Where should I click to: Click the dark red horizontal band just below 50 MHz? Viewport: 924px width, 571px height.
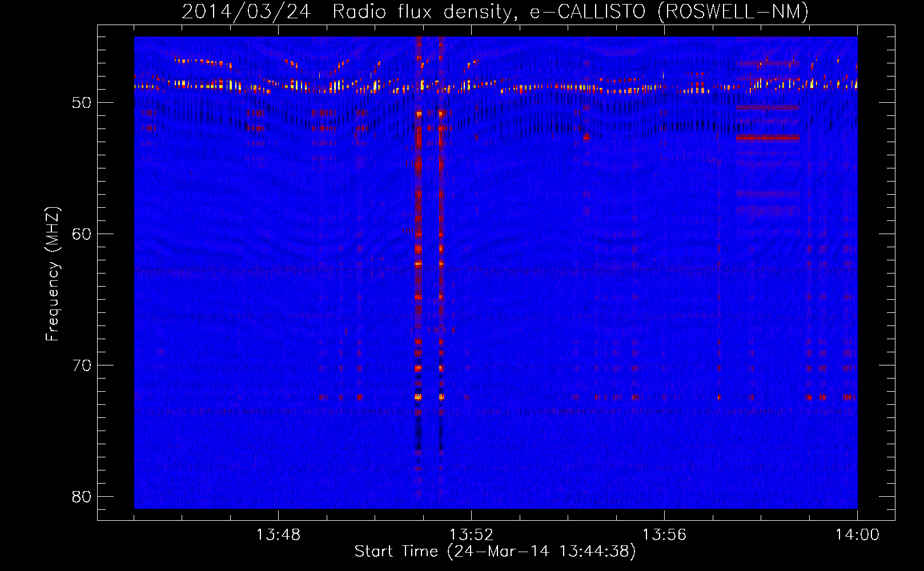768,107
